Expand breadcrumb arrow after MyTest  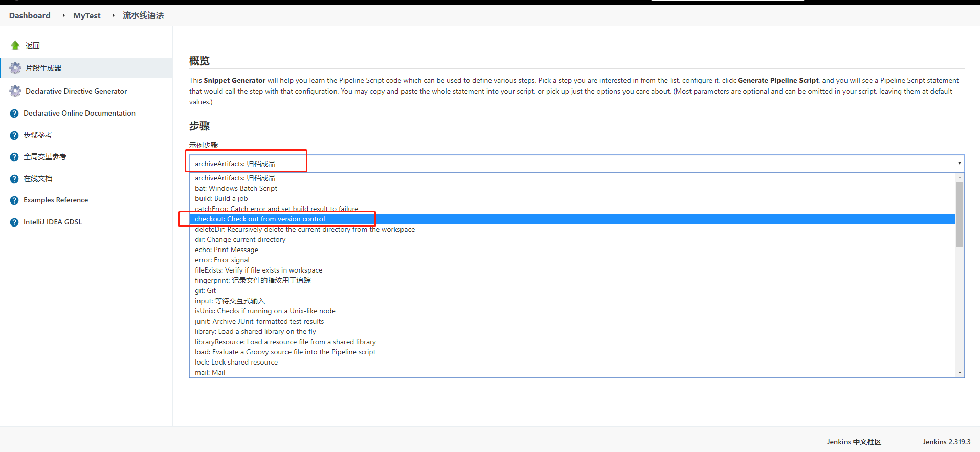click(113, 15)
